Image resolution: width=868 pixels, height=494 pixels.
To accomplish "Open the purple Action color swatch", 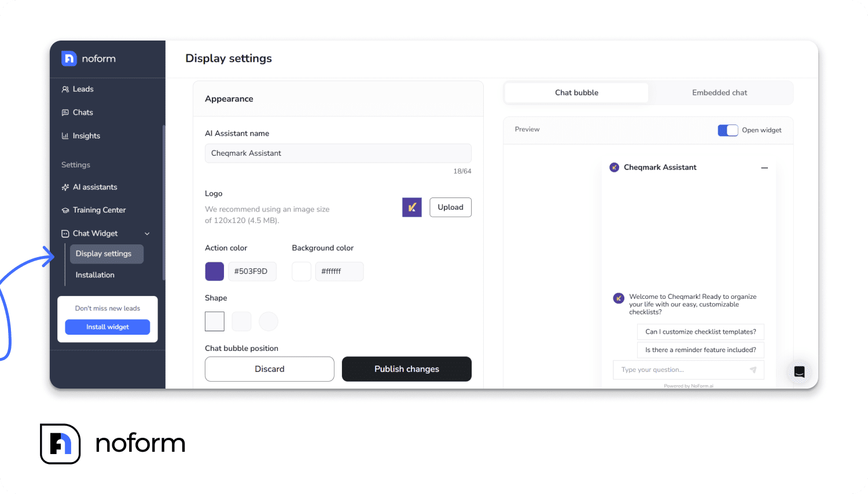I will [214, 271].
